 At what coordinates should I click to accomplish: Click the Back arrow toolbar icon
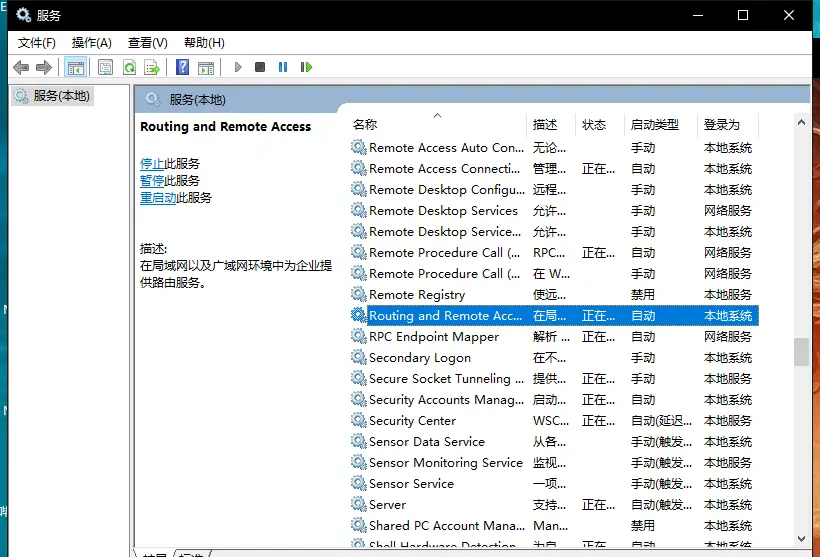(x=21, y=67)
